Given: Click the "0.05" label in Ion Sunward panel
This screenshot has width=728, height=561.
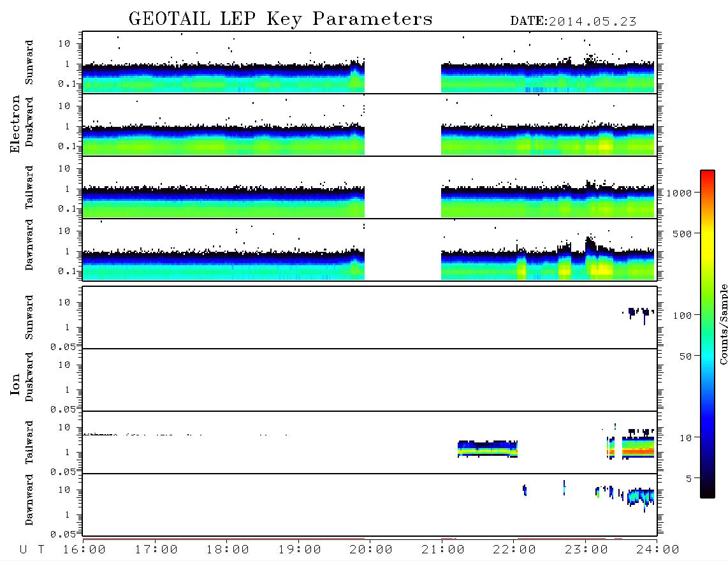Looking at the screenshot, I should pos(62,347).
